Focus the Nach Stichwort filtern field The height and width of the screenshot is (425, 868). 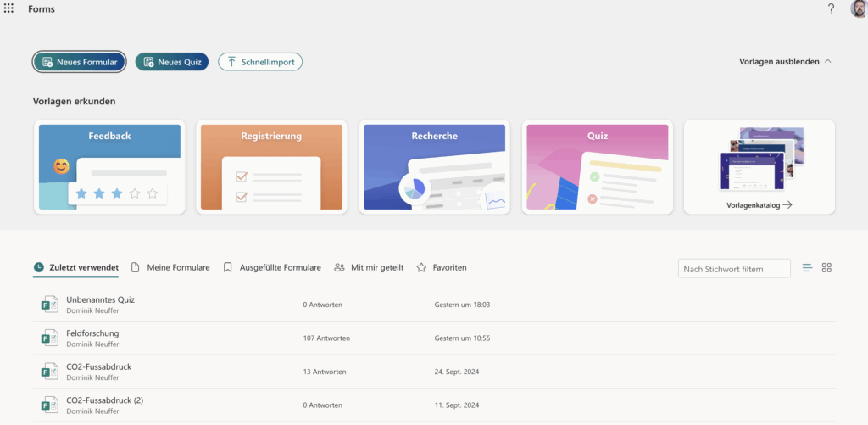(x=734, y=269)
